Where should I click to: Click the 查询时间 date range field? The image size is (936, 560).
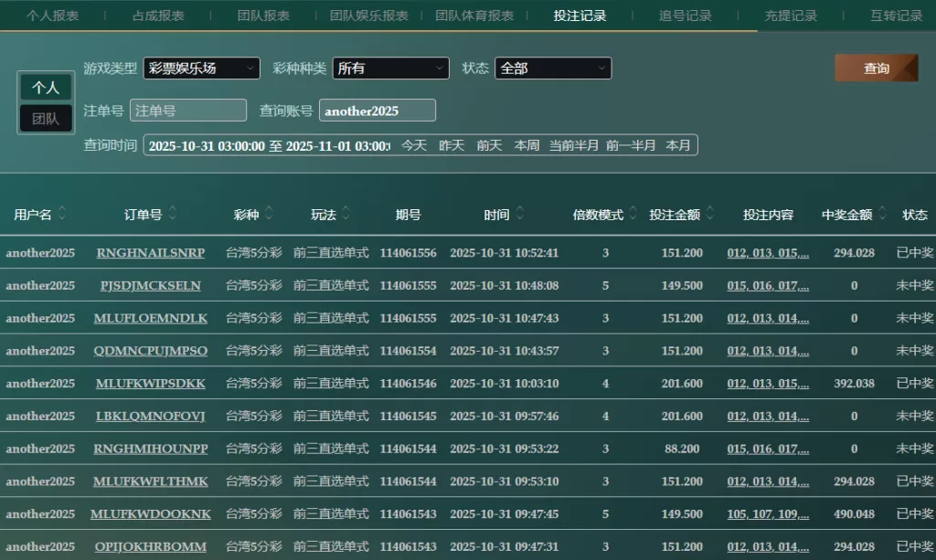click(x=269, y=145)
